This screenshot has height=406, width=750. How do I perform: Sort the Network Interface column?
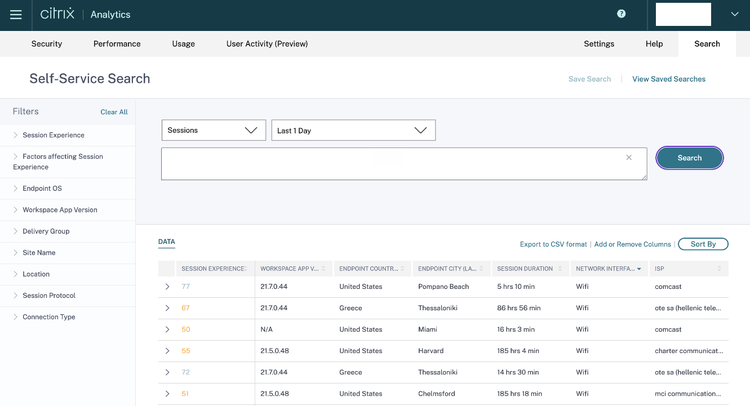point(639,269)
